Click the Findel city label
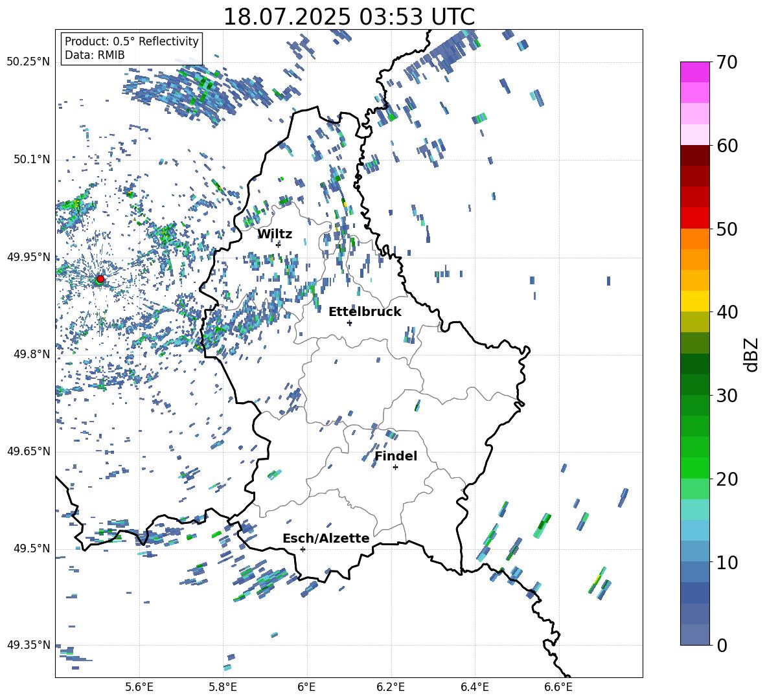 (396, 456)
